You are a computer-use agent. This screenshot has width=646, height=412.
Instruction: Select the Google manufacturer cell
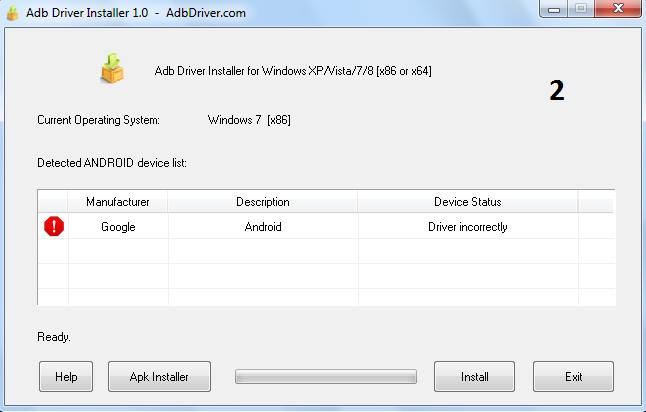(118, 227)
